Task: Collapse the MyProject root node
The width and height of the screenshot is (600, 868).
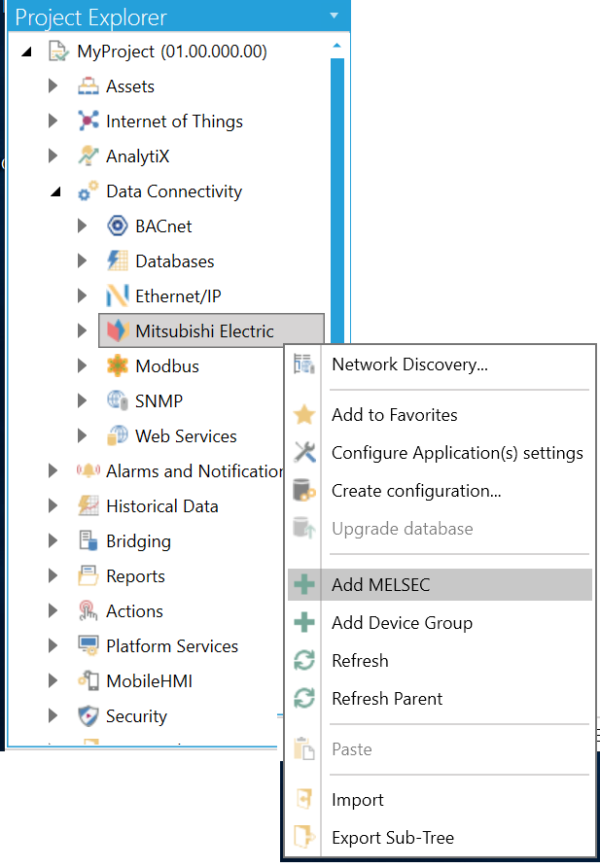Action: coord(26,52)
